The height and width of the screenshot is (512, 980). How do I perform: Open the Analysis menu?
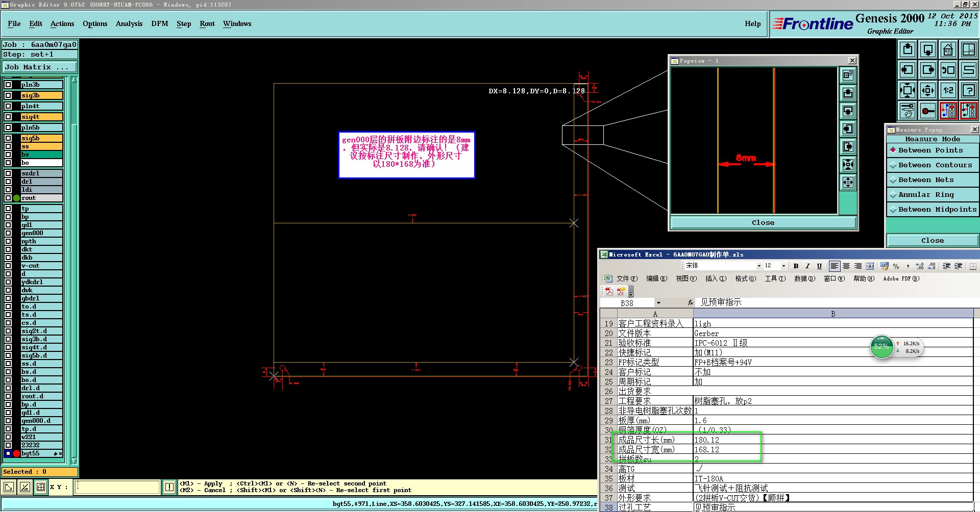[129, 24]
